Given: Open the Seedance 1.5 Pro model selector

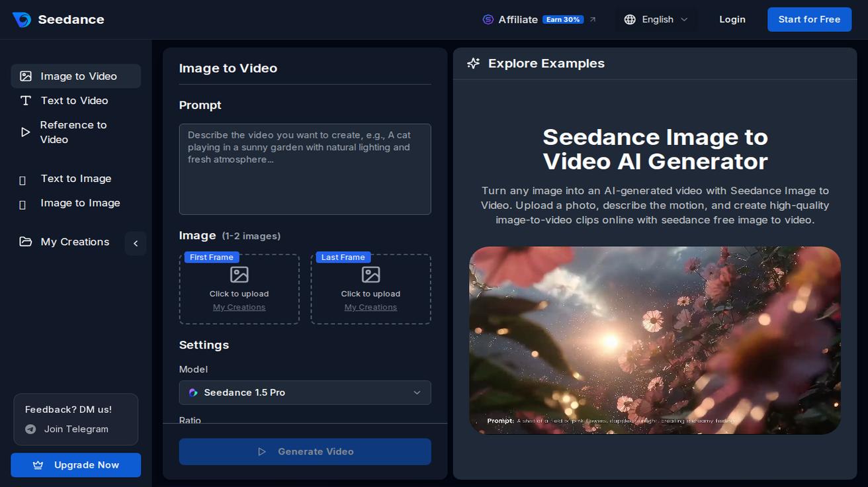Looking at the screenshot, I should 305,392.
